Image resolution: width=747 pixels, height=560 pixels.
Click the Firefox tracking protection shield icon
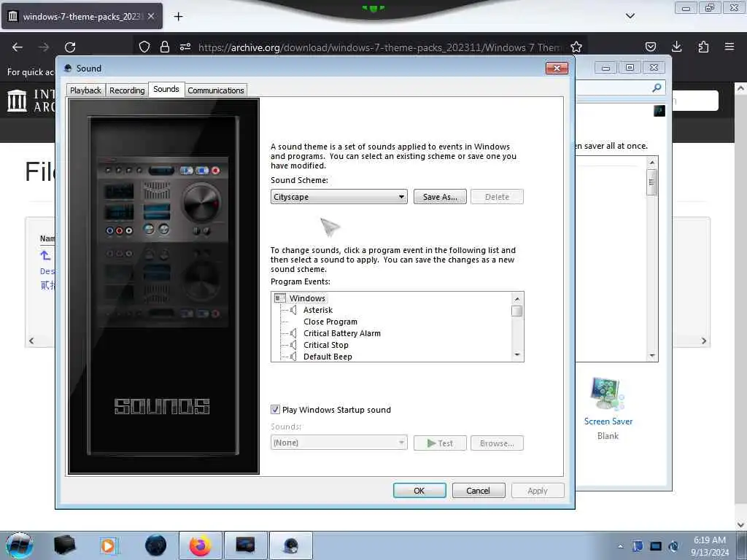tap(144, 47)
